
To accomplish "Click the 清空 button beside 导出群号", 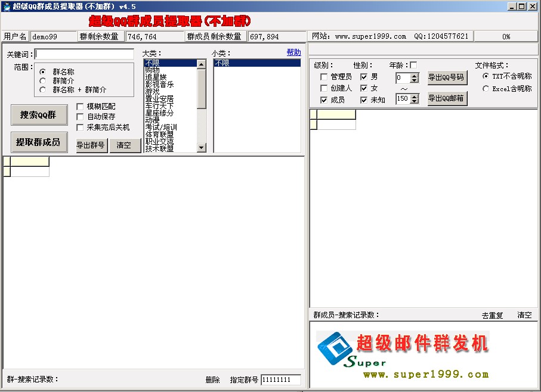I will tap(125, 145).
